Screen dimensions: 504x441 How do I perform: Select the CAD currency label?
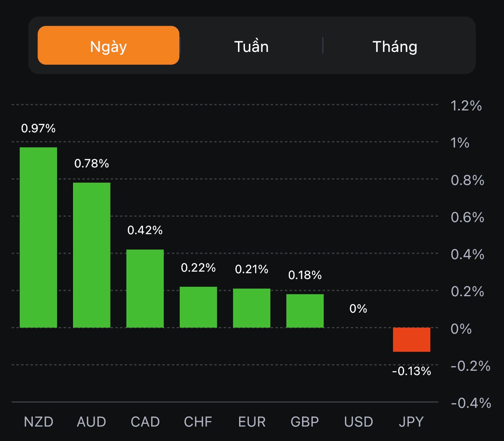click(145, 422)
